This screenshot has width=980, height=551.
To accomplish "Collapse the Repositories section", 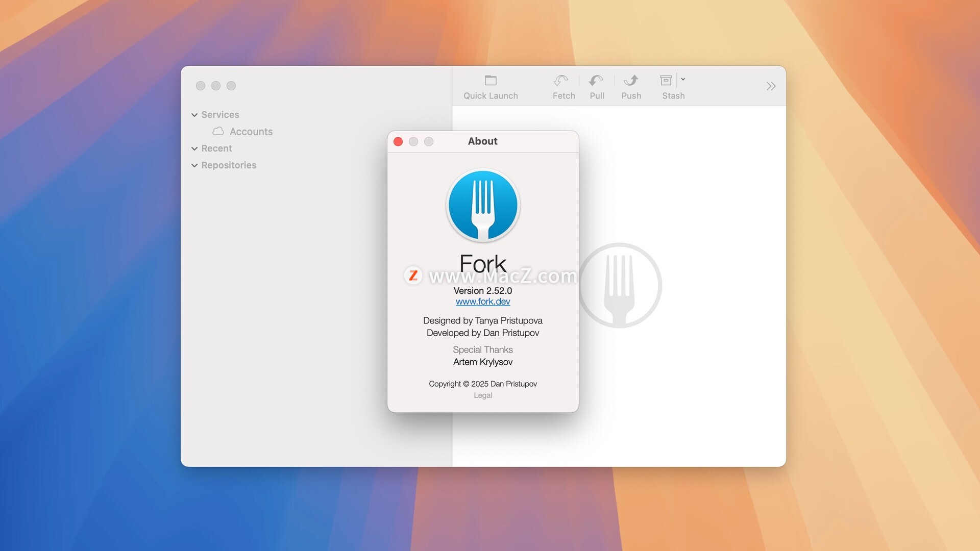I will point(194,165).
